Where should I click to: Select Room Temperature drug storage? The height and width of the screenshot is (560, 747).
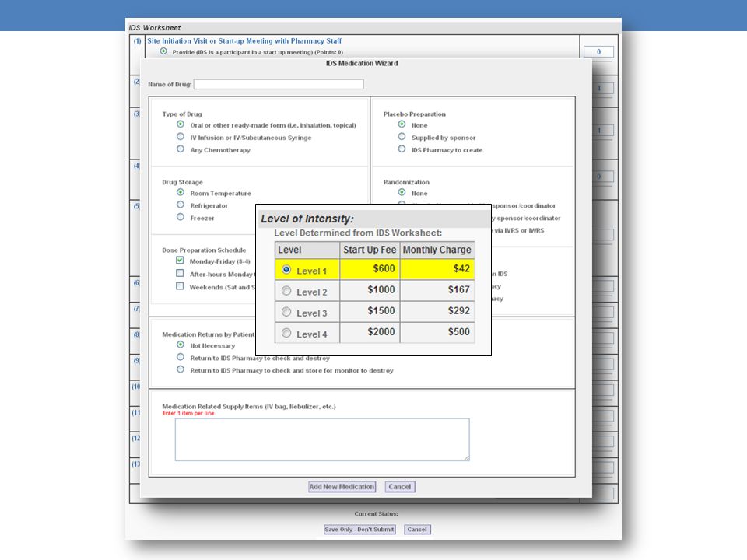[180, 192]
